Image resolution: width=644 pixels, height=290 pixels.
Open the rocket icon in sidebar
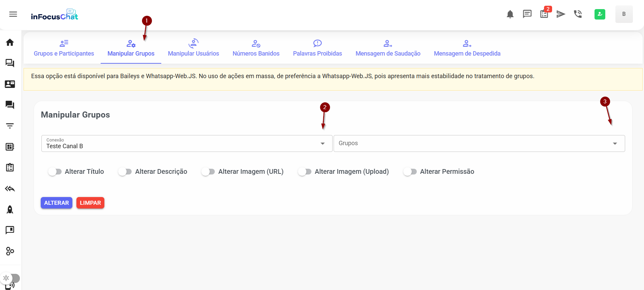[x=10, y=210]
